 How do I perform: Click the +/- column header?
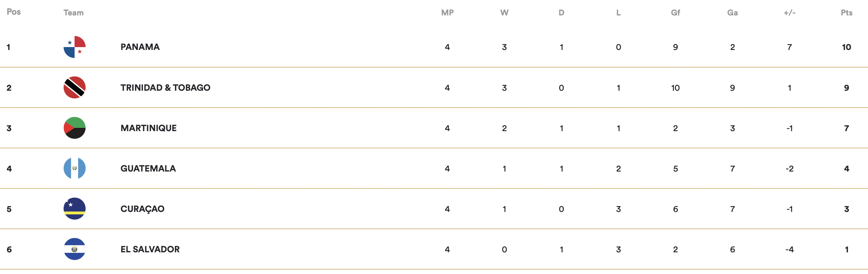click(x=789, y=12)
